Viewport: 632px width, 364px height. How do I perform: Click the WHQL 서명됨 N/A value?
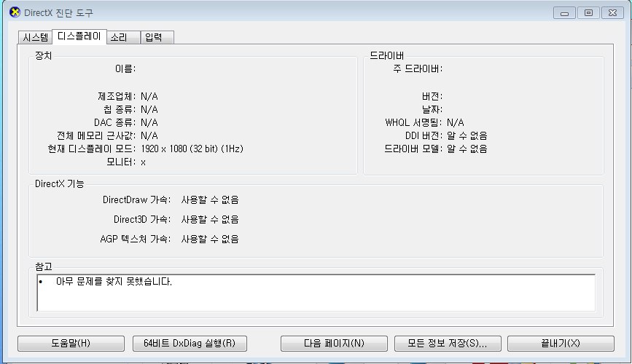click(x=456, y=122)
